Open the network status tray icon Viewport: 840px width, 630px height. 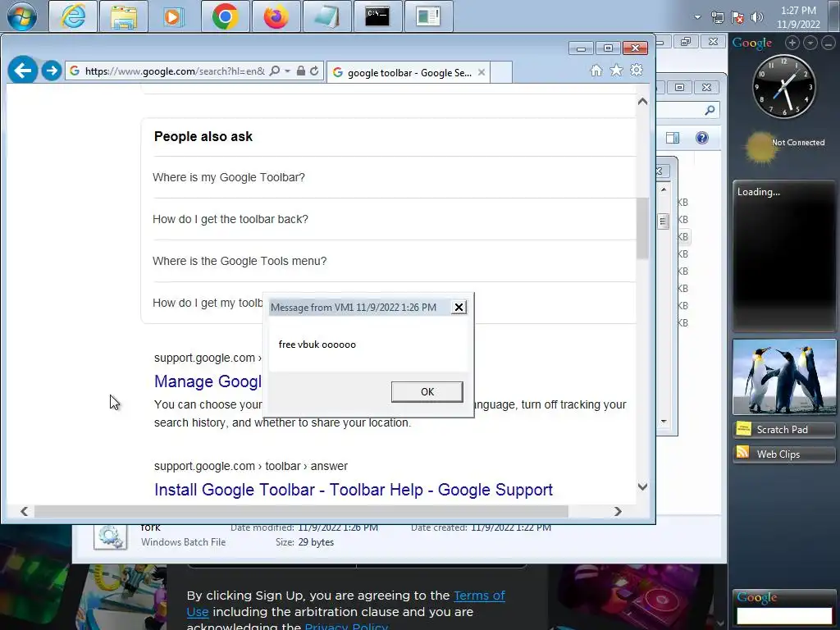click(x=718, y=17)
